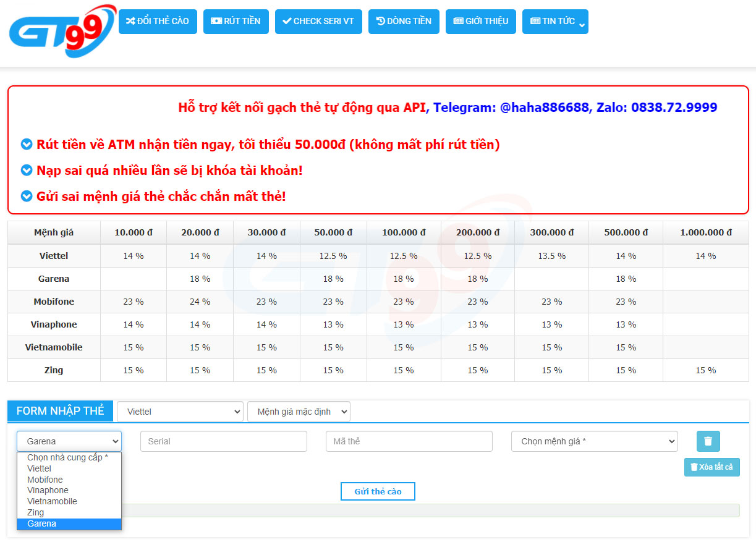Select Vinaphone in provider list
This screenshot has width=756, height=542.
[x=69, y=490]
